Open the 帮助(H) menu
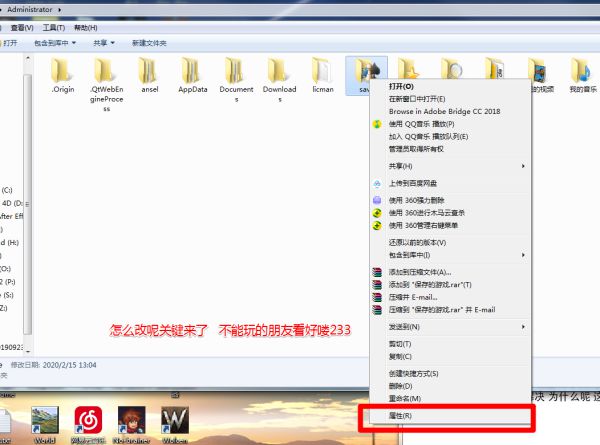This screenshot has height=445, width=600. [86, 28]
